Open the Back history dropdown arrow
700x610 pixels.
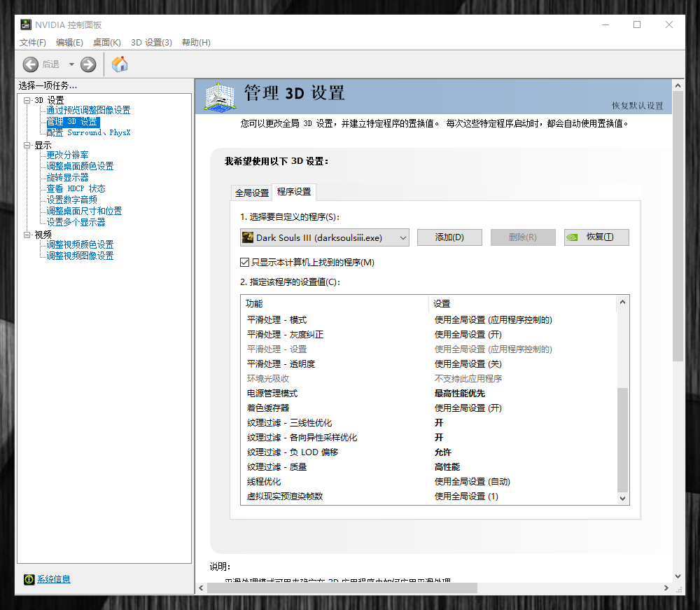[71, 64]
